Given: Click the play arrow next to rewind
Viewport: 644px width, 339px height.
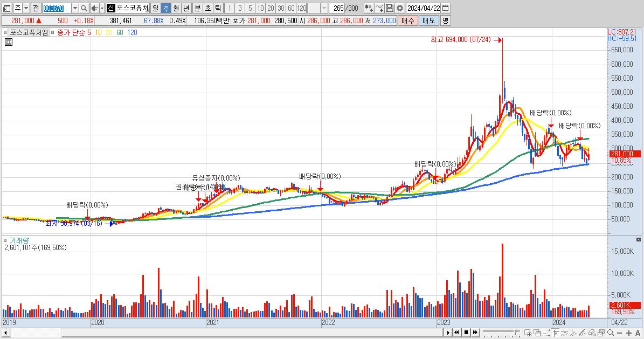Looking at the screenshot, I should click(448, 333).
